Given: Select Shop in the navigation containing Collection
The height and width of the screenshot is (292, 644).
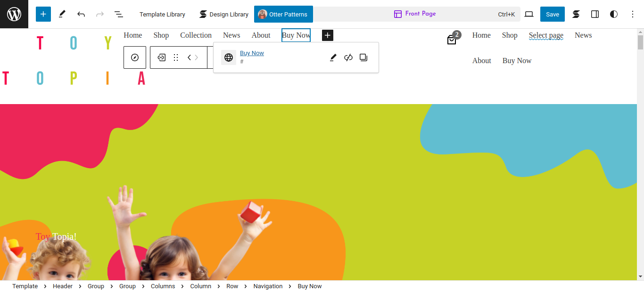Looking at the screenshot, I should pyautogui.click(x=161, y=35).
